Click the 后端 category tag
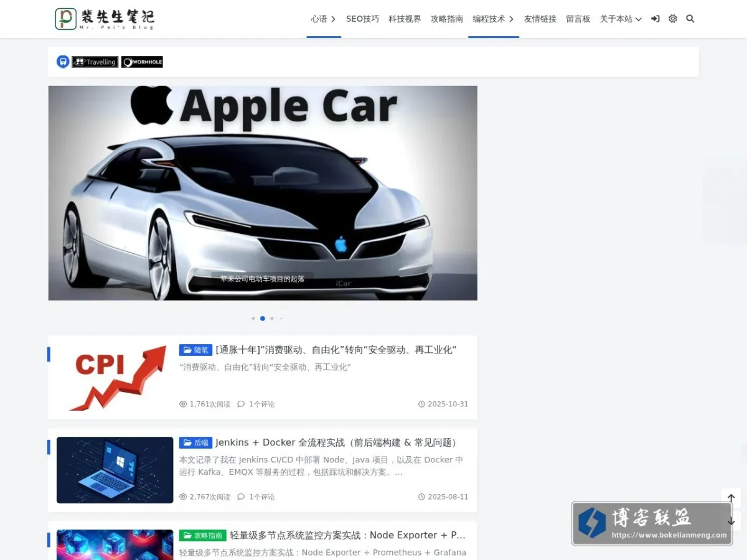The height and width of the screenshot is (560, 747). tap(195, 443)
